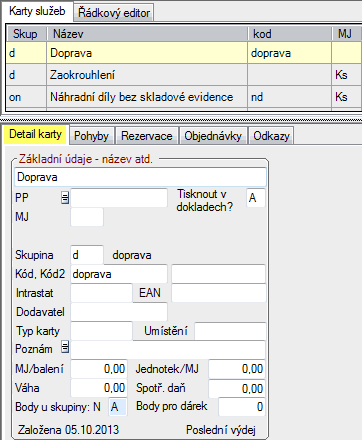Open the Rezervace tab
The width and height of the screenshot is (362, 440).
pos(147,136)
